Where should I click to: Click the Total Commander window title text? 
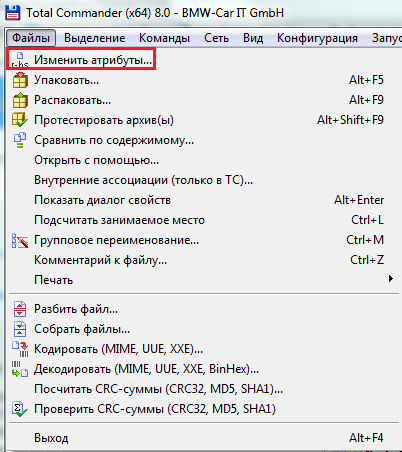click(x=155, y=13)
